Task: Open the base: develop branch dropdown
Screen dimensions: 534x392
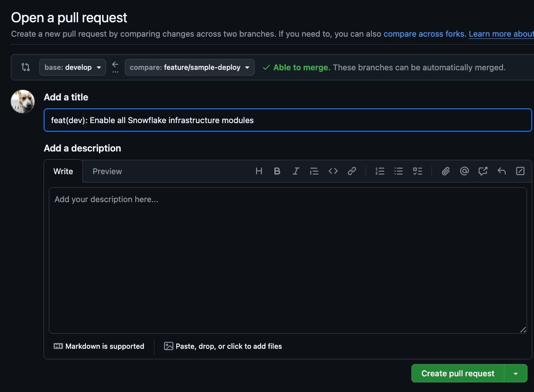Action: point(72,67)
